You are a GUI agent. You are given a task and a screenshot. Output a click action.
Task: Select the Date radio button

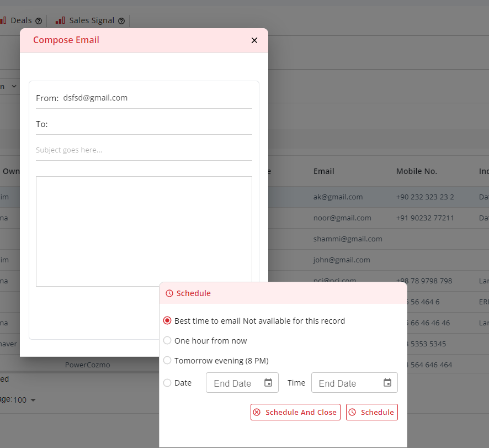click(x=167, y=383)
